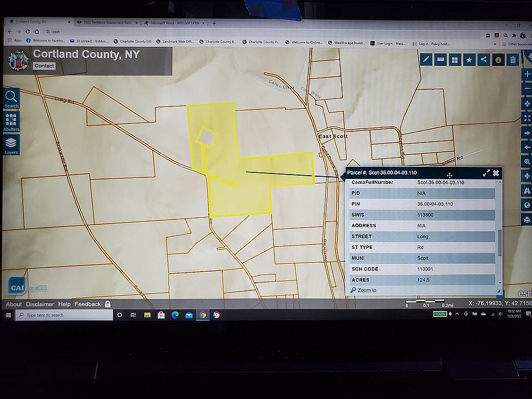Click the print map icon

point(527,219)
